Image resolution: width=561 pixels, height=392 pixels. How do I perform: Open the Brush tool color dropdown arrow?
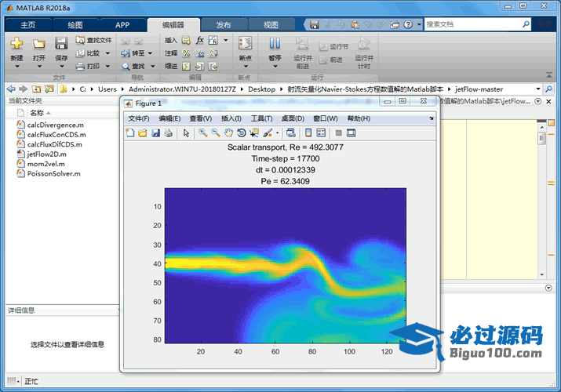tap(277, 133)
